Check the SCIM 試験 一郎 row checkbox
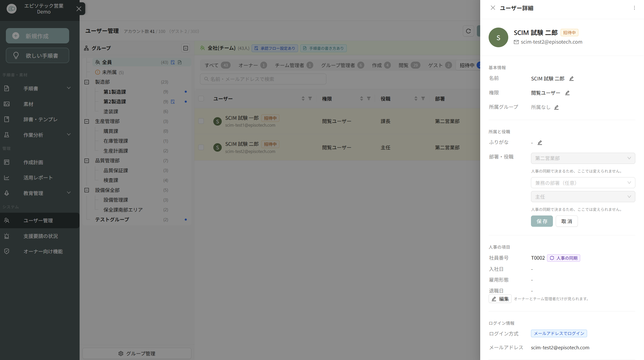The image size is (644, 360). (201, 121)
